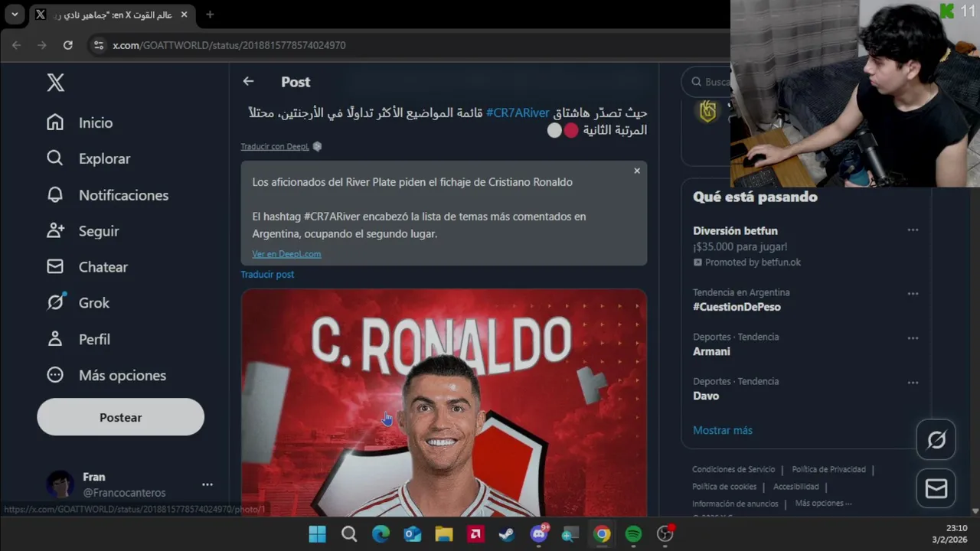Open Chatear messages
Viewport: 980px width, 551px height.
coord(87,267)
